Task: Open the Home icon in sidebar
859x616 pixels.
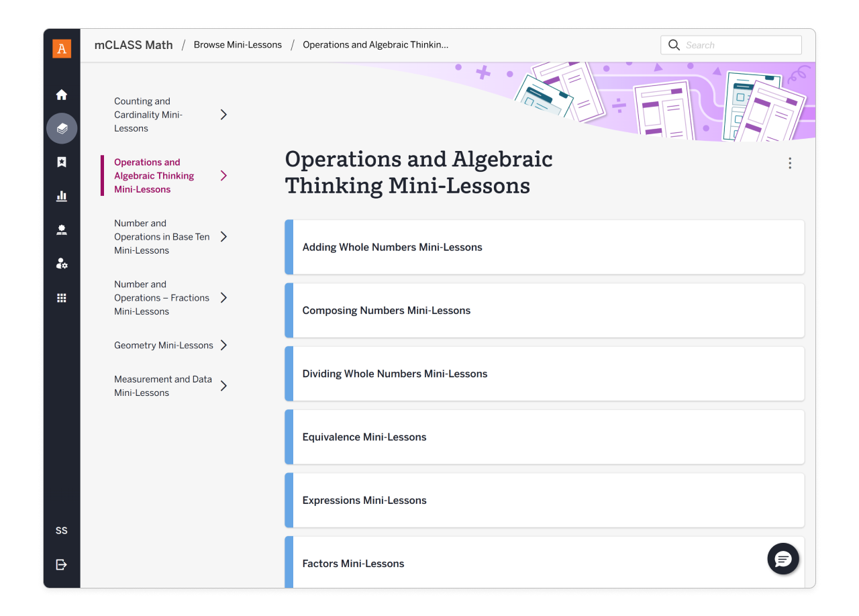Action: tap(61, 95)
